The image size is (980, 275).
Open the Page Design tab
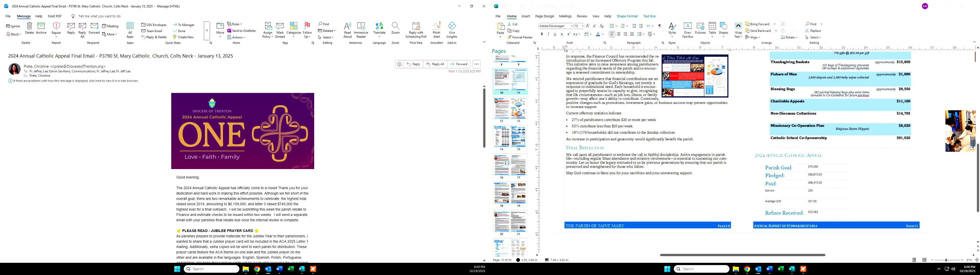[544, 16]
